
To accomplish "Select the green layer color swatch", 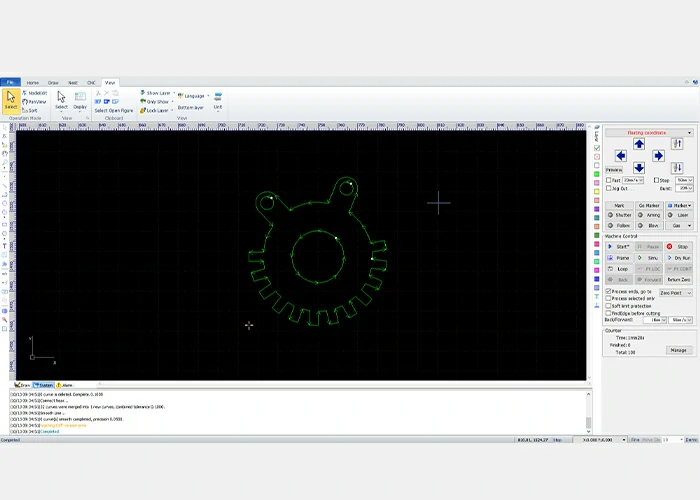I will point(597,174).
